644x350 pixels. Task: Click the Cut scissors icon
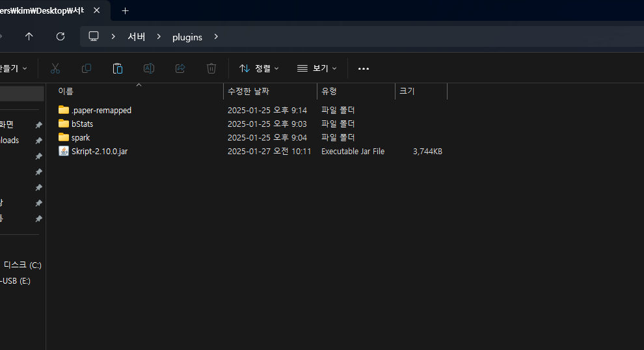pyautogui.click(x=55, y=68)
